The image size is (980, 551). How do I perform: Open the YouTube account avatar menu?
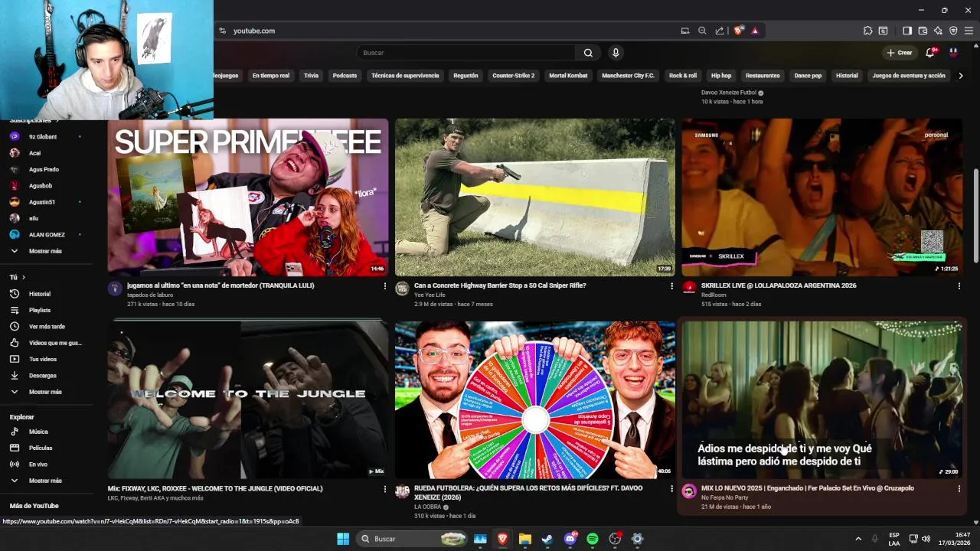(x=953, y=53)
